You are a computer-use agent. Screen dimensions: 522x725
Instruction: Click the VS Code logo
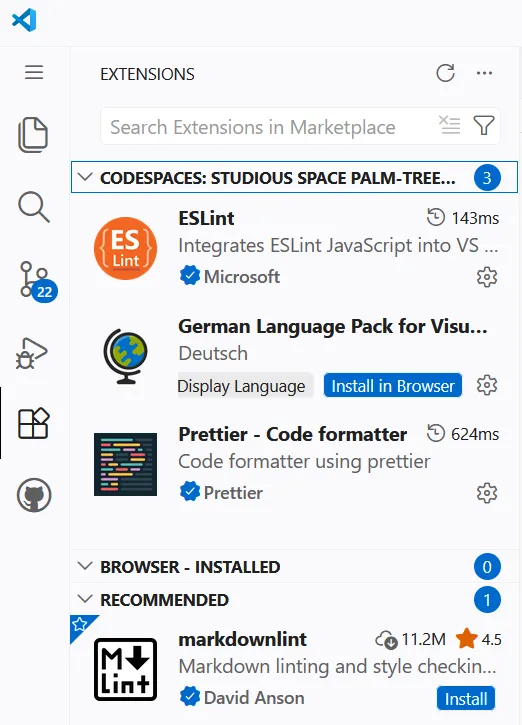click(x=24, y=20)
